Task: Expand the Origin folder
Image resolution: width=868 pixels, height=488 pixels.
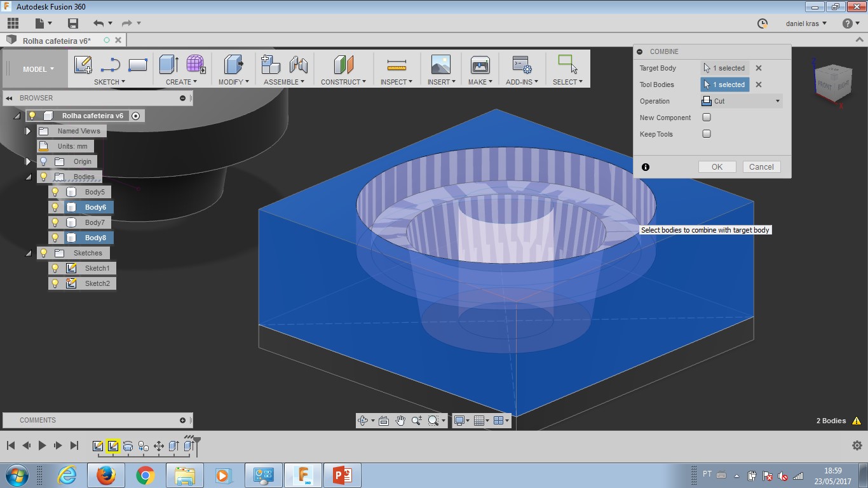Action: pos(28,161)
